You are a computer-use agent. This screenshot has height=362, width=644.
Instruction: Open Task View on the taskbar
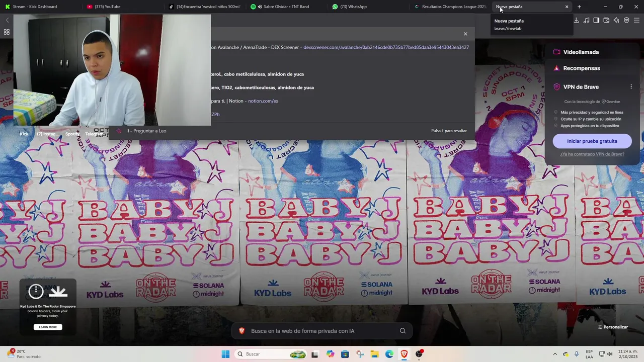point(314,354)
